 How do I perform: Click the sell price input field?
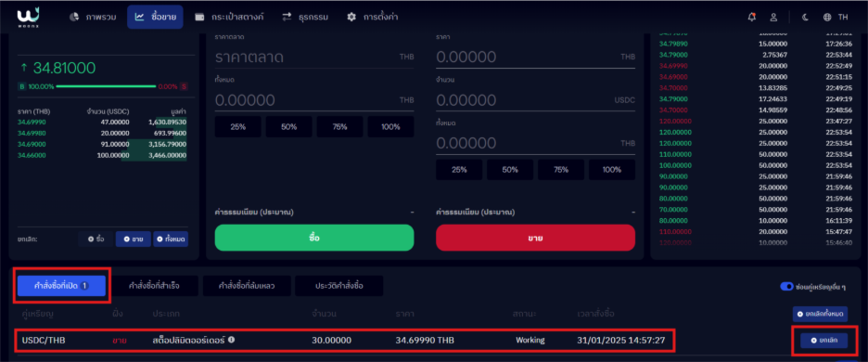pyautogui.click(x=535, y=57)
